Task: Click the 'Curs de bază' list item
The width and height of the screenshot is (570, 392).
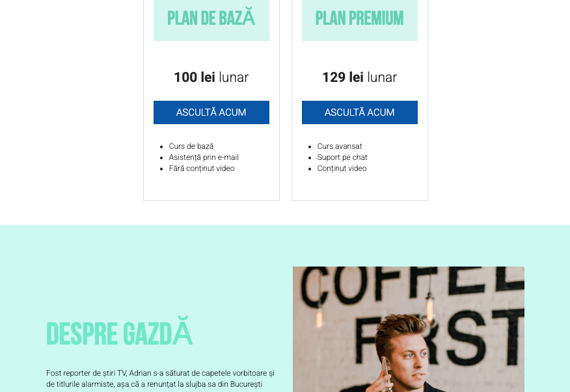Action: point(191,146)
